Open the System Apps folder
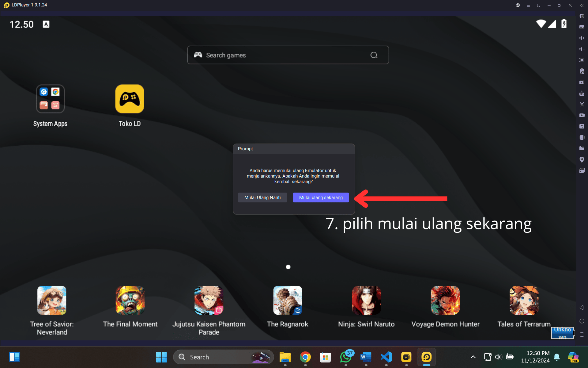The width and height of the screenshot is (588, 368). (50, 99)
